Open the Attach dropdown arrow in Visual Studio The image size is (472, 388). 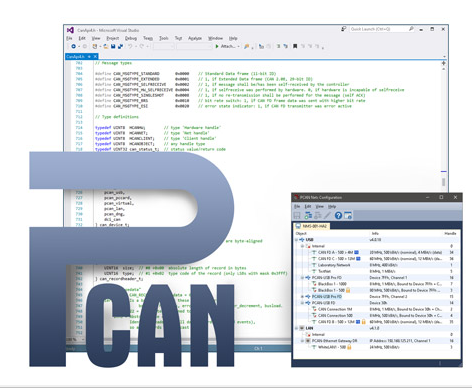[x=238, y=47]
